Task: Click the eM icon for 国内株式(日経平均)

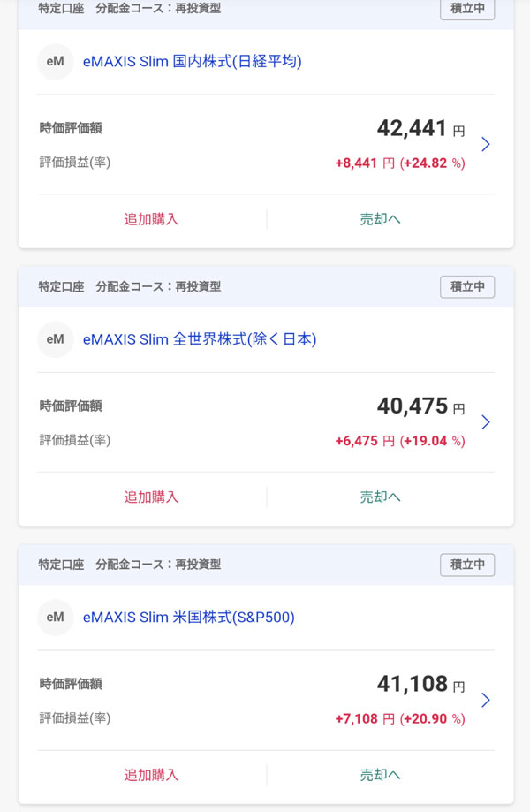Action: coord(55,62)
